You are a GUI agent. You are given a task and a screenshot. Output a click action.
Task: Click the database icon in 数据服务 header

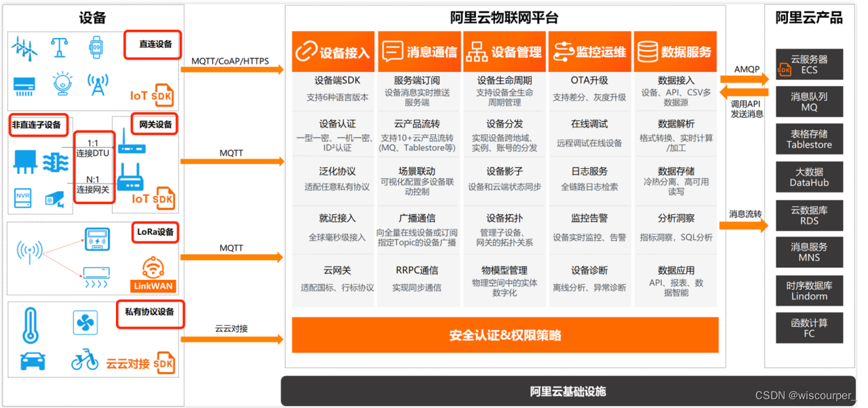(x=648, y=52)
